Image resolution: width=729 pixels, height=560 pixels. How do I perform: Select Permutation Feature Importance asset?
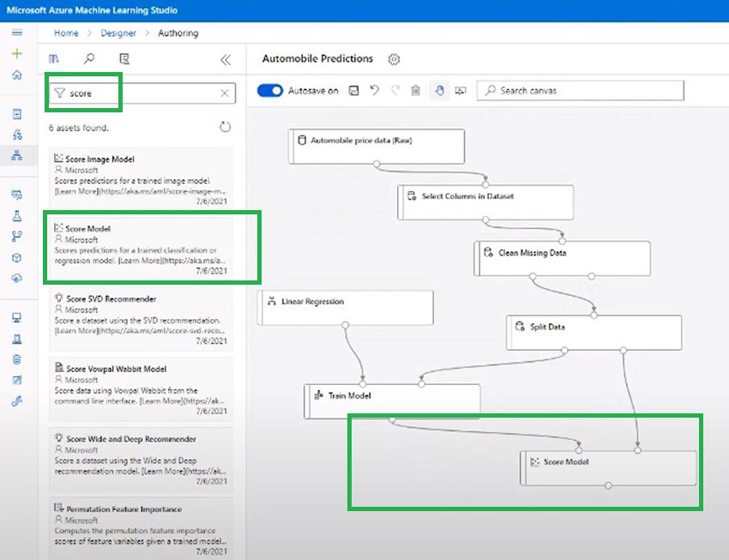pos(142,528)
